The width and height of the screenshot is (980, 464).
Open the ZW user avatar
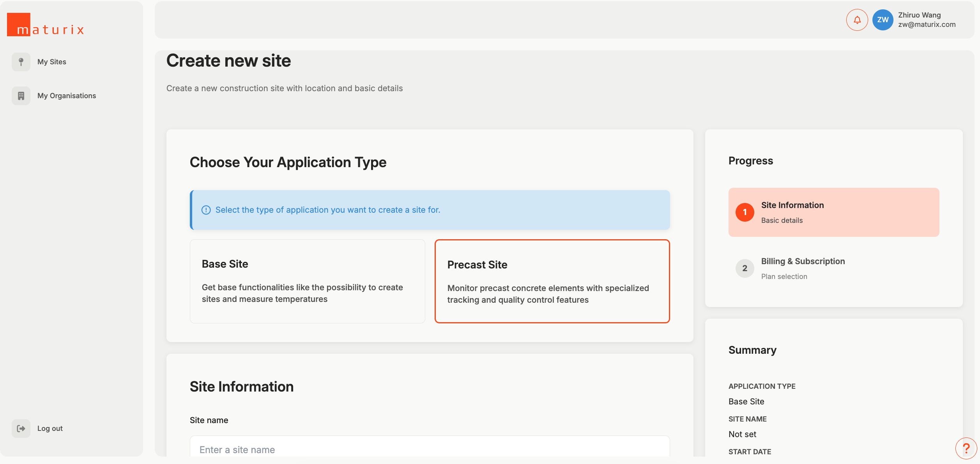[883, 20]
